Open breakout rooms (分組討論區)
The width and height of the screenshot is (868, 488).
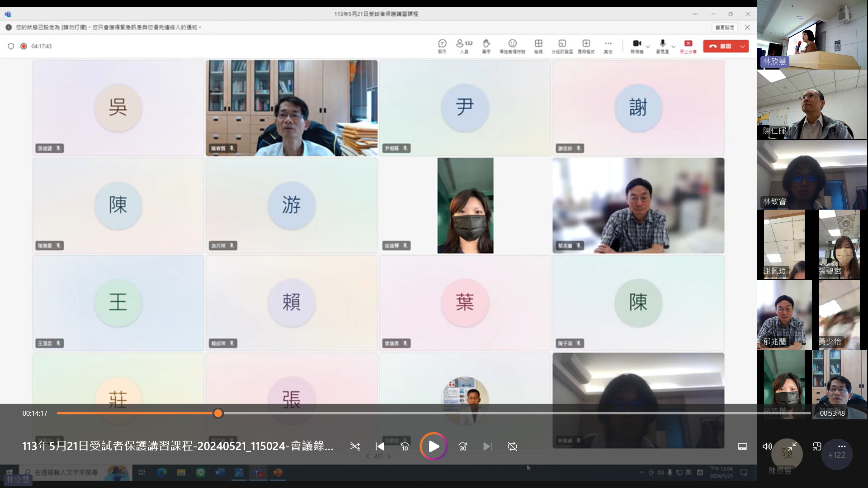(x=562, y=46)
